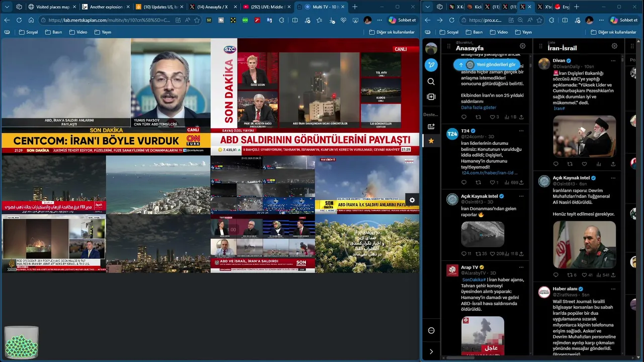Viewport: 644px width, 362px height.
Task: Zoom icon in X Pro browser address bar
Action: coord(520,20)
